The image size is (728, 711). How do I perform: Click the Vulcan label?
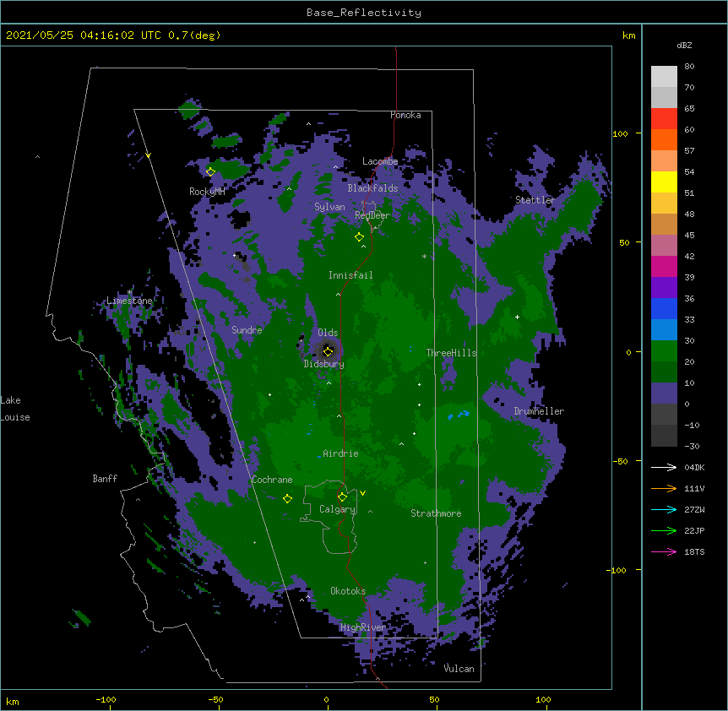[x=459, y=669]
